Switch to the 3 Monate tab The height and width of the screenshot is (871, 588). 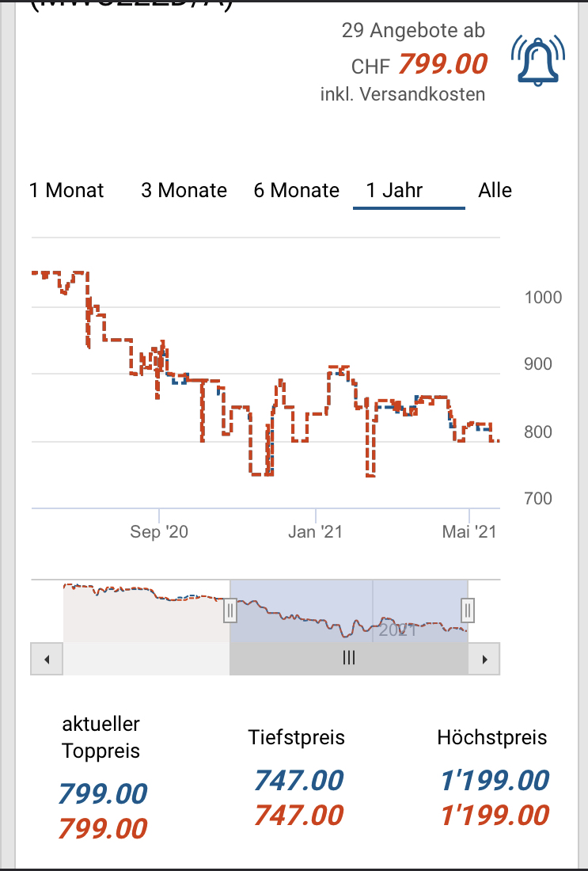click(x=184, y=191)
